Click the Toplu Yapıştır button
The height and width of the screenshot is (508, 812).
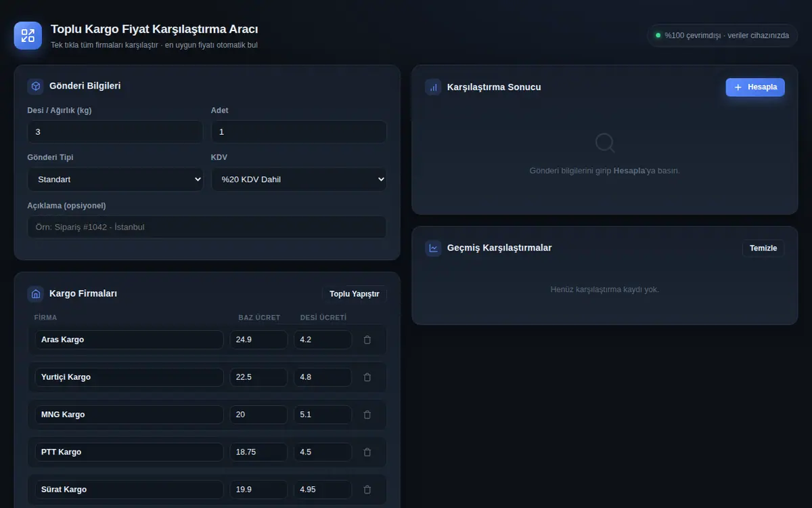(355, 294)
